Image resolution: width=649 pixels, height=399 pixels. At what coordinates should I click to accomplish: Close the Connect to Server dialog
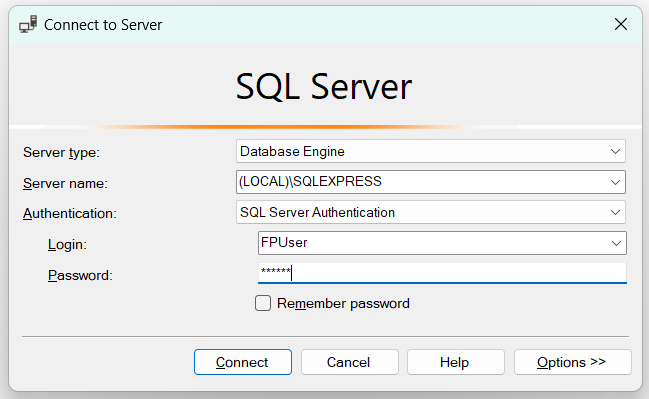click(x=620, y=24)
